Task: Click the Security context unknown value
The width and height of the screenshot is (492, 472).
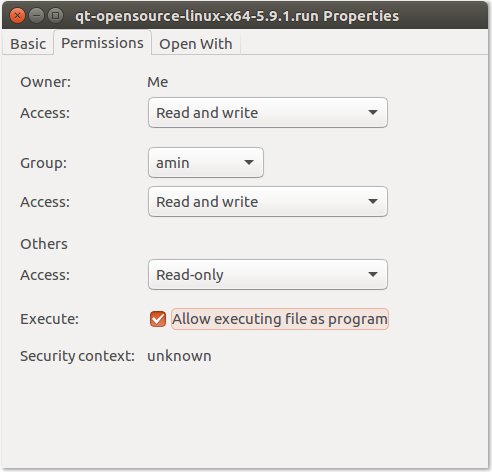Action: pyautogui.click(x=179, y=356)
